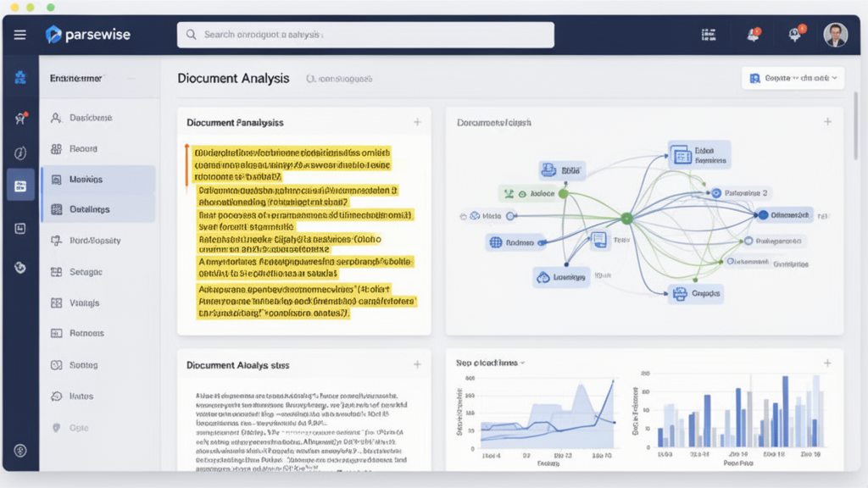Open the bell notifications icon
Viewport: 868px width, 488px height.
tap(753, 35)
